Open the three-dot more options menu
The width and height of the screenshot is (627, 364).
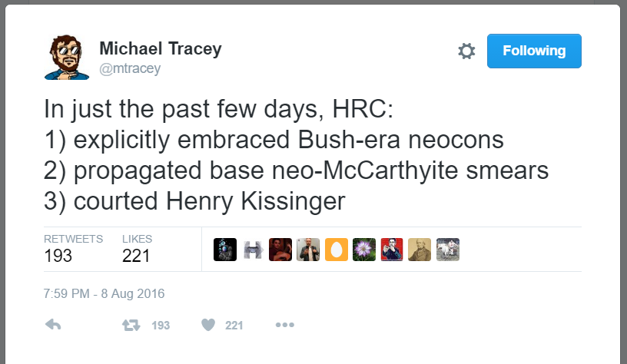[x=284, y=325]
